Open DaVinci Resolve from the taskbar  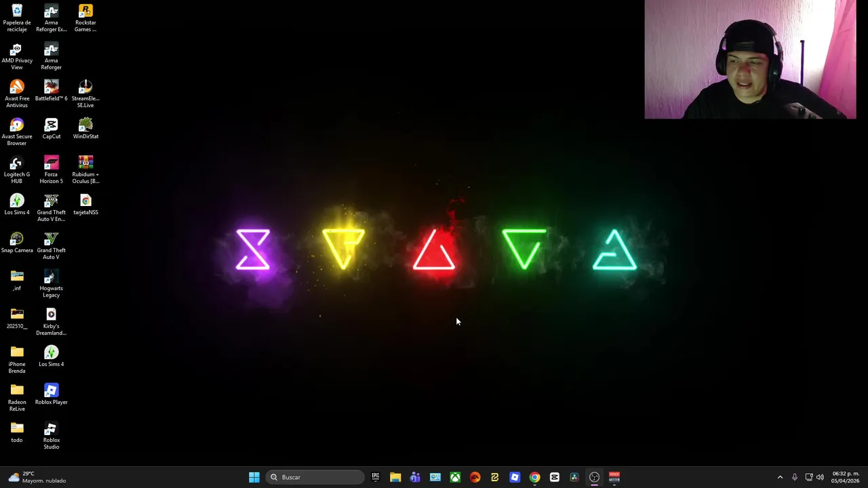point(574,477)
